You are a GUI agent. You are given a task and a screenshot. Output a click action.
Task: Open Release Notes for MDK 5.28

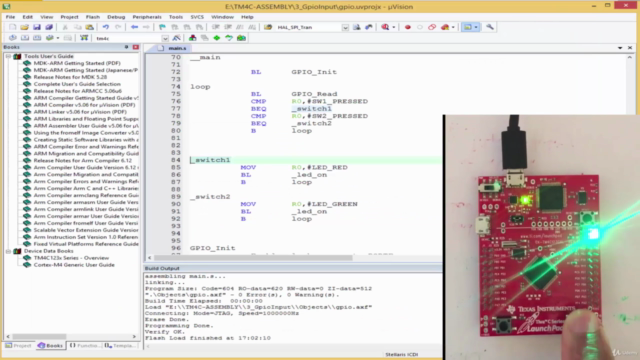(70, 77)
